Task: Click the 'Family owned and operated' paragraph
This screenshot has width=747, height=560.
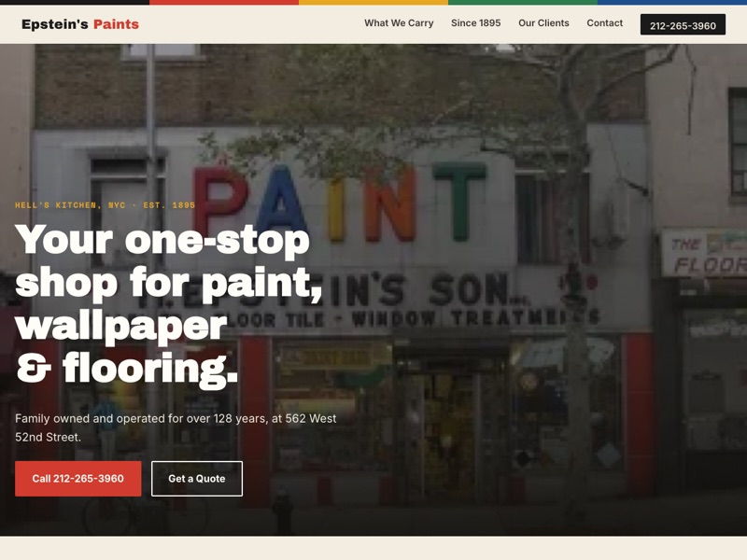Action: tap(176, 427)
